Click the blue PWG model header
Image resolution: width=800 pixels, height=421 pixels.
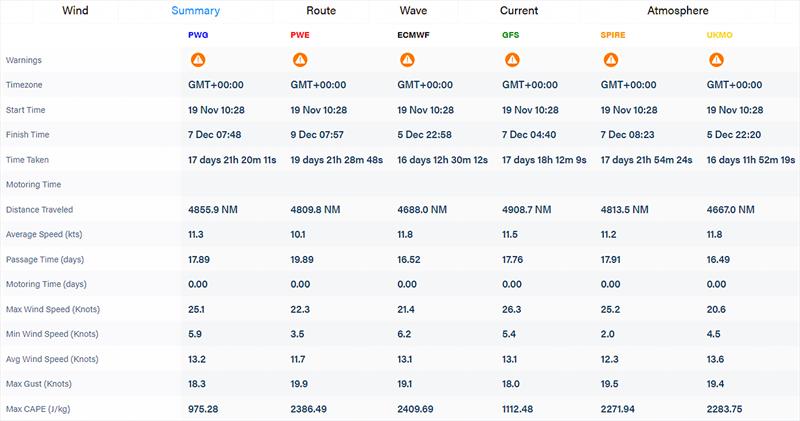[198, 35]
